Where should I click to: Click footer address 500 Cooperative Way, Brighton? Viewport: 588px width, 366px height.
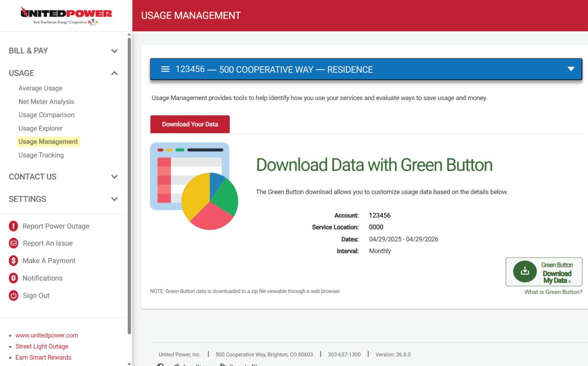264,355
